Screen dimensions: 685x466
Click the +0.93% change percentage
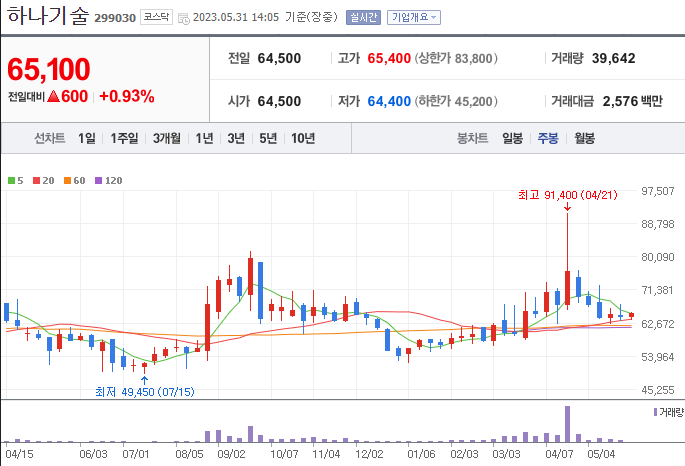coord(127,96)
